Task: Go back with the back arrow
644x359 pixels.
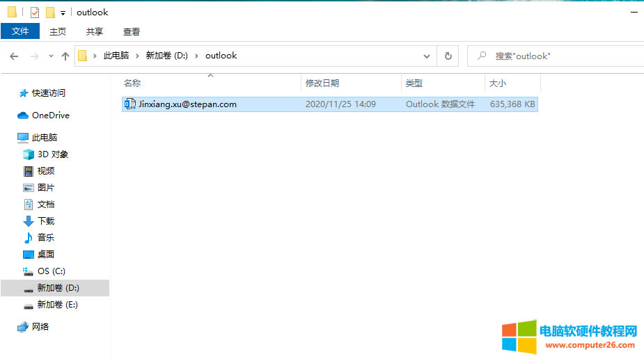Action: tap(14, 56)
